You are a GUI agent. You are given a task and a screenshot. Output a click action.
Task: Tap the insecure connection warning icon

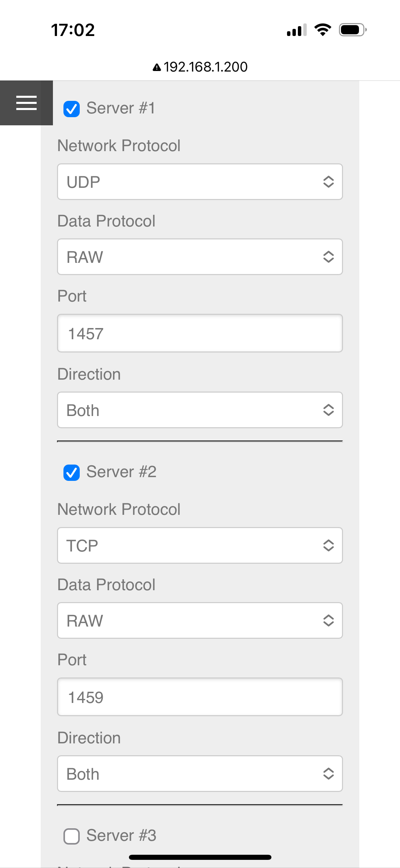click(156, 67)
